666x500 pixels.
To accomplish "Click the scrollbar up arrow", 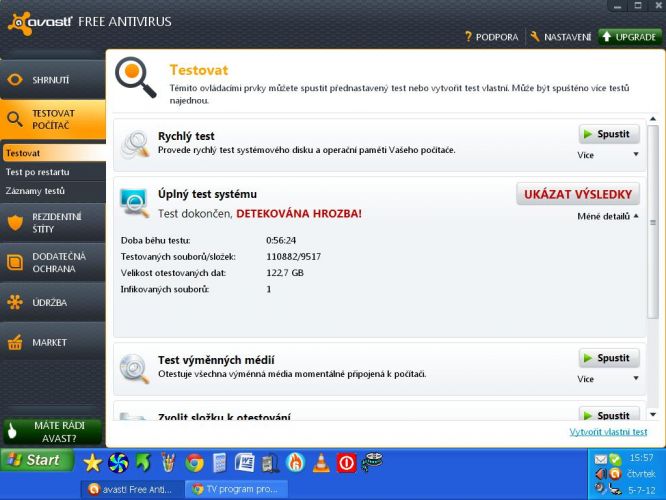I will [x=653, y=119].
